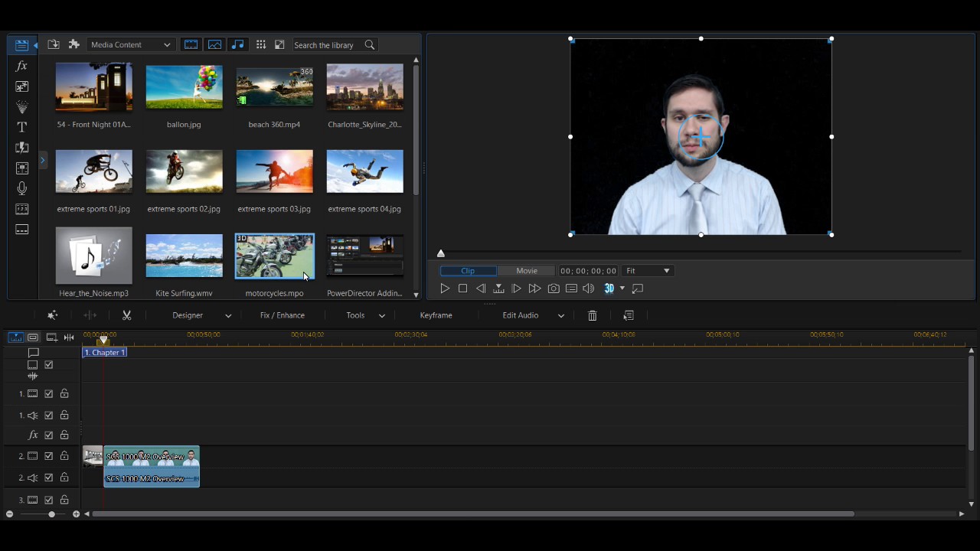Take a snapshot with the camera icon
Image resolution: width=980 pixels, height=551 pixels.
[x=554, y=289]
